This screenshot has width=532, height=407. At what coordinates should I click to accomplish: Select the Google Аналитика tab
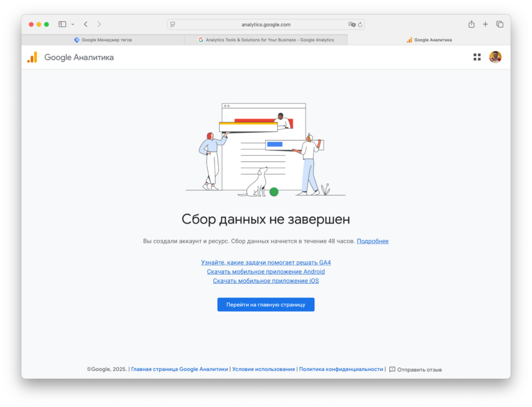(x=429, y=40)
